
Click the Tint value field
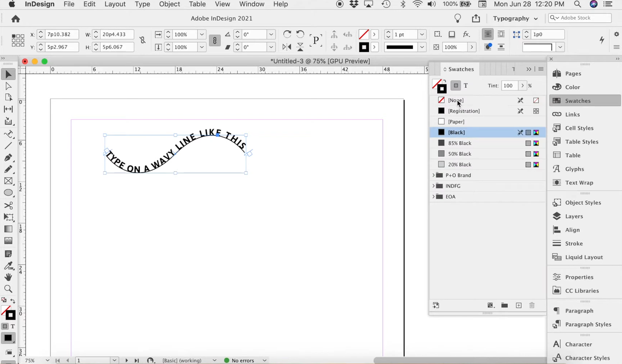point(508,86)
